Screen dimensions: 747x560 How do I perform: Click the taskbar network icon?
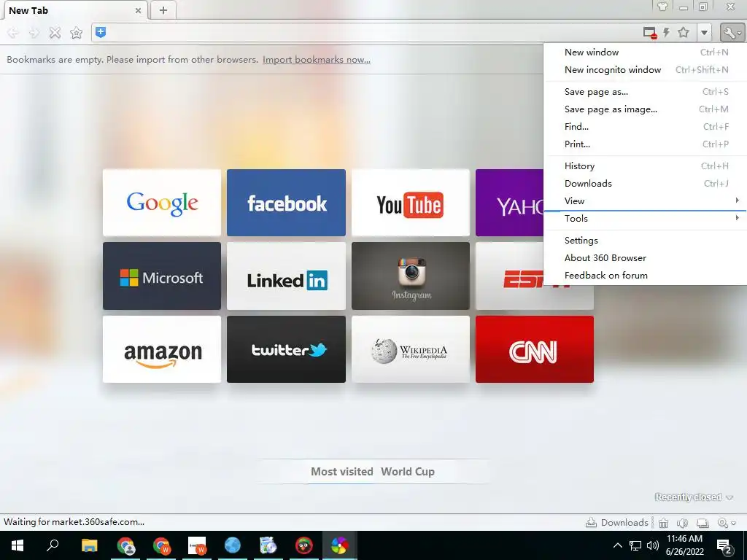coord(635,545)
